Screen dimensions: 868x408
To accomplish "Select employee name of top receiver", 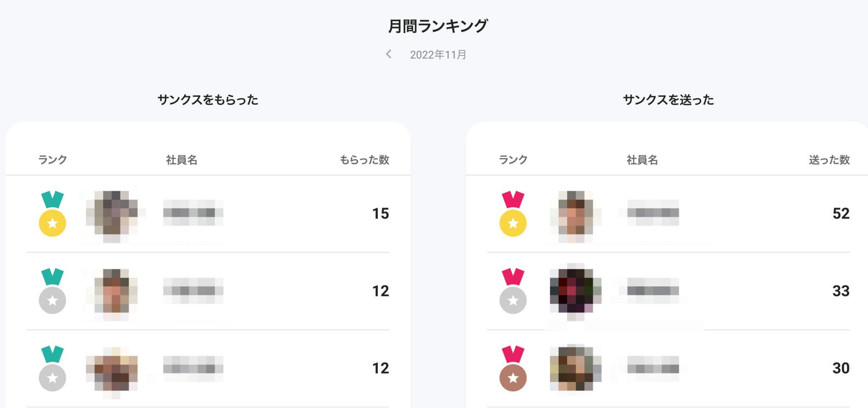I will [x=193, y=212].
